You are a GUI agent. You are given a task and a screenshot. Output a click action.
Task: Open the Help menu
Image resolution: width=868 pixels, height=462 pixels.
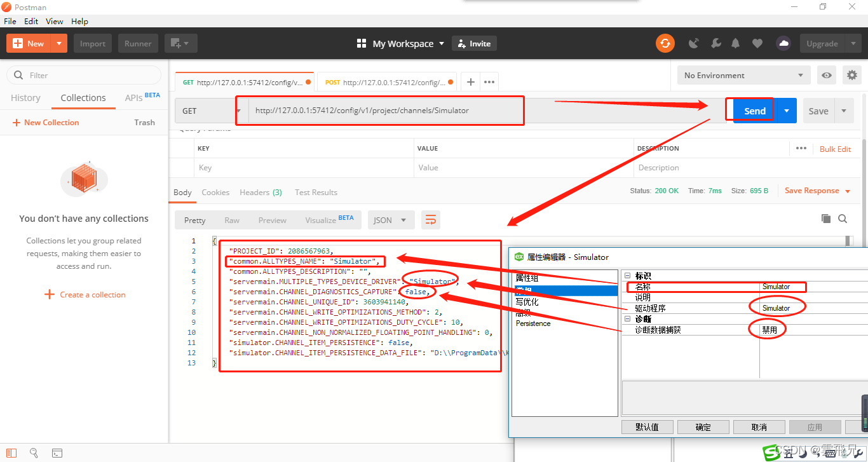coord(79,21)
